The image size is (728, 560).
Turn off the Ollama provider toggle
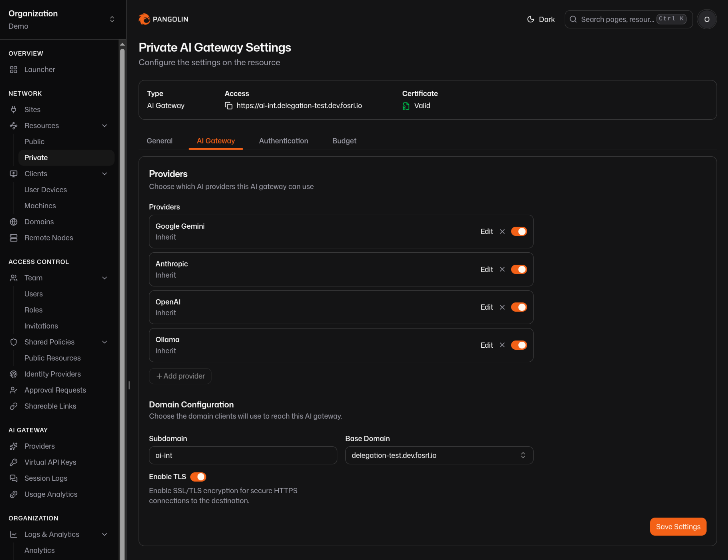click(519, 345)
